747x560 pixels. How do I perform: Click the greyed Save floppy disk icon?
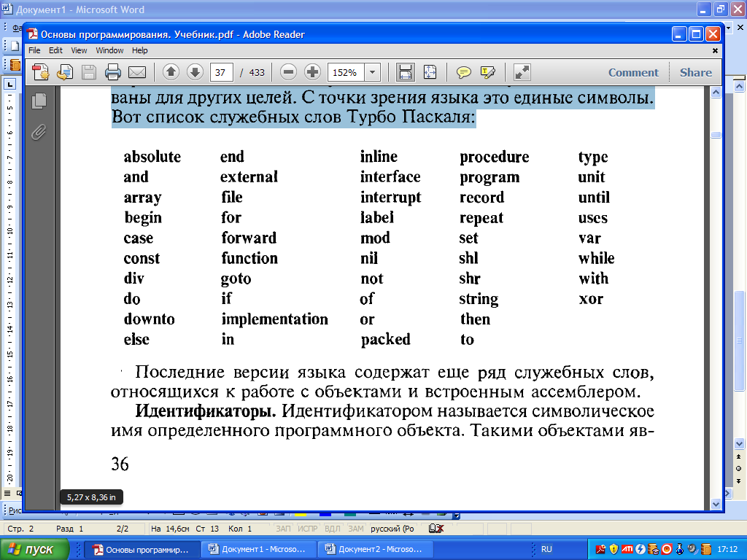[x=89, y=72]
